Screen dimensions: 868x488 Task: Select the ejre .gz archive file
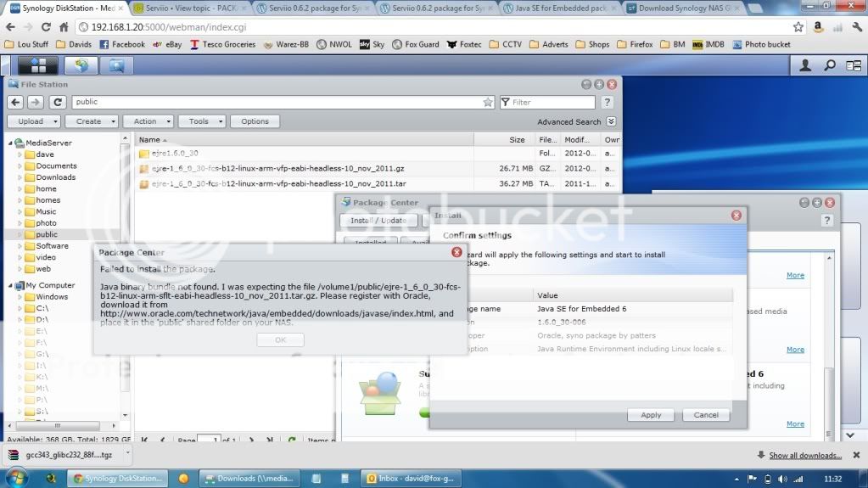(x=278, y=168)
